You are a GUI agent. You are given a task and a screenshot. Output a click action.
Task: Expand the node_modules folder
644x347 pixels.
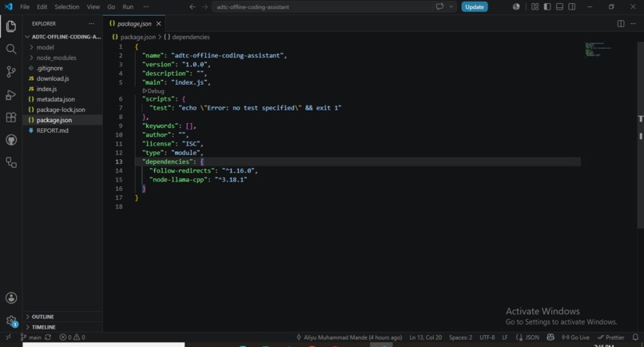pos(62,58)
